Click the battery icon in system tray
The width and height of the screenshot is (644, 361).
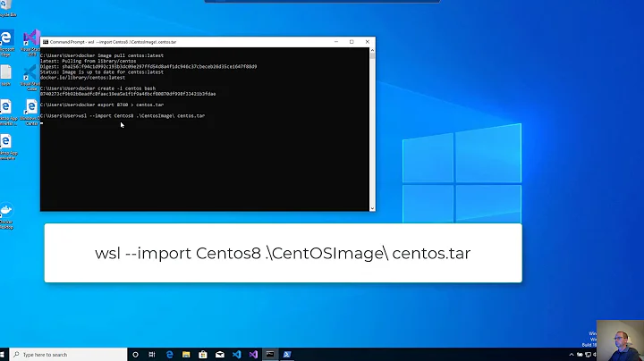[580, 355]
